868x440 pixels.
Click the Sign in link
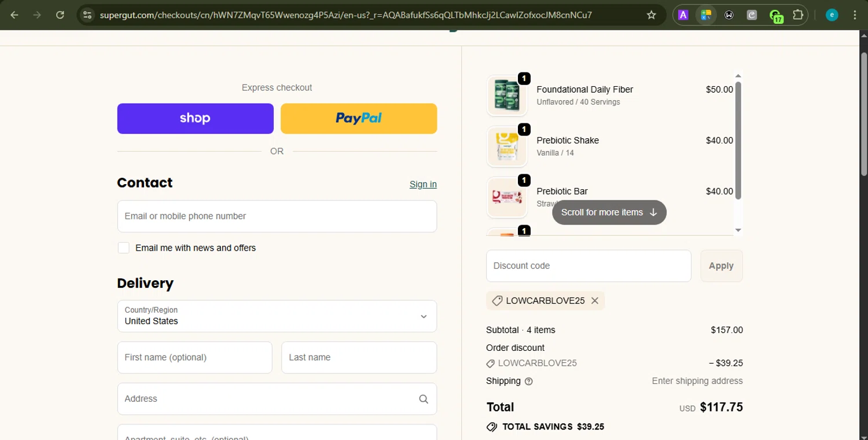[423, 184]
